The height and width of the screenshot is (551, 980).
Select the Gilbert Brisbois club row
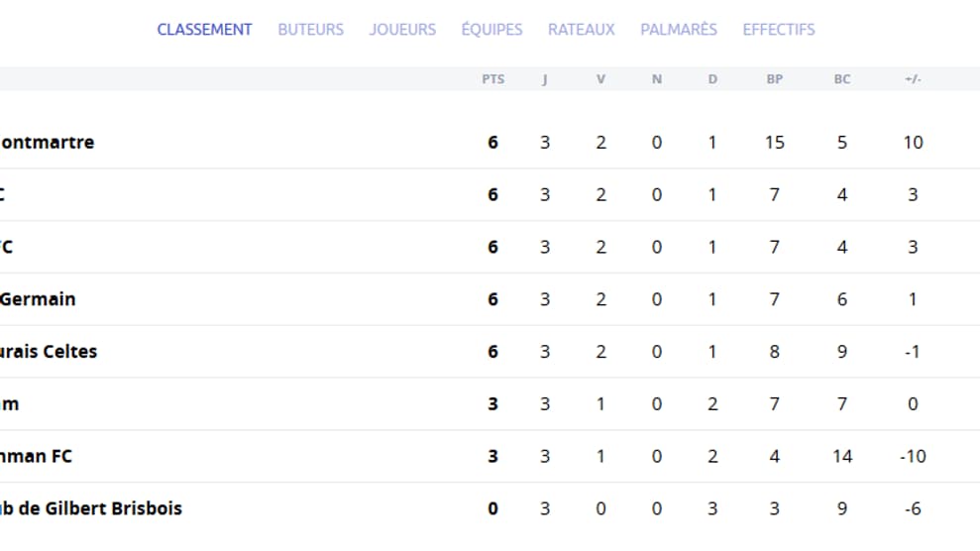click(490, 508)
